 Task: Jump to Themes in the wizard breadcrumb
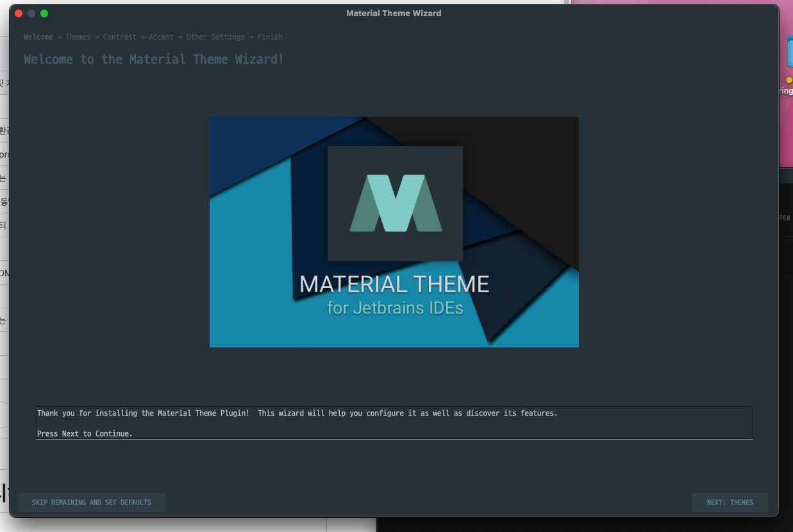coord(78,37)
